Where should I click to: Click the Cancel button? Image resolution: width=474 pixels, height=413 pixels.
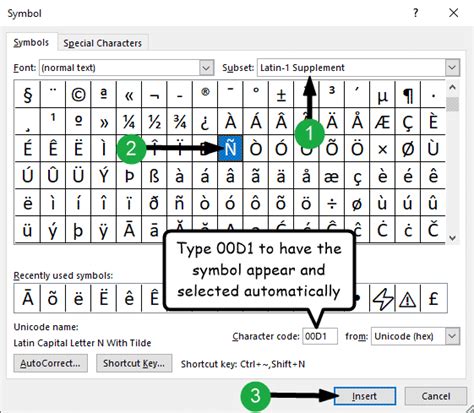(436, 396)
